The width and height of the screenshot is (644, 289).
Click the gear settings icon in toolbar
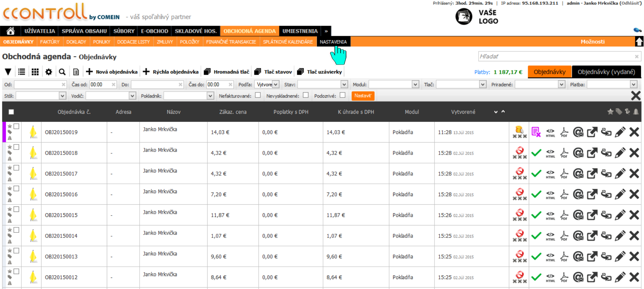[x=49, y=72]
